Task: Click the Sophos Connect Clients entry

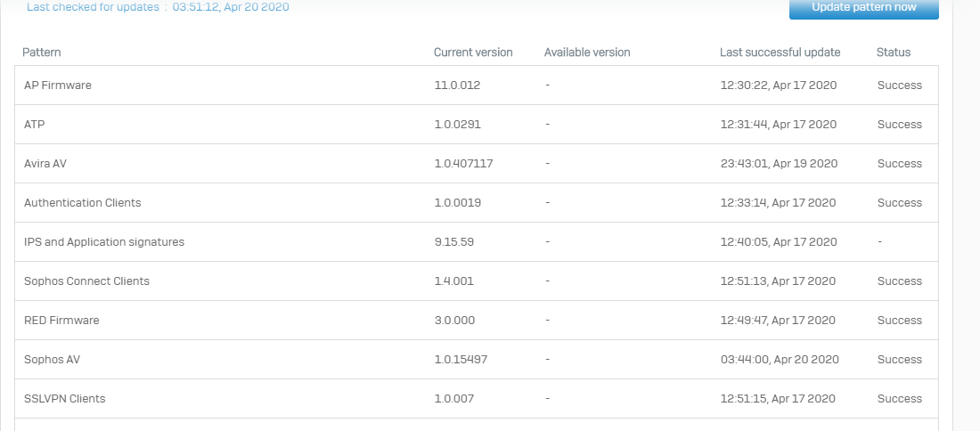Action: pyautogui.click(x=86, y=281)
